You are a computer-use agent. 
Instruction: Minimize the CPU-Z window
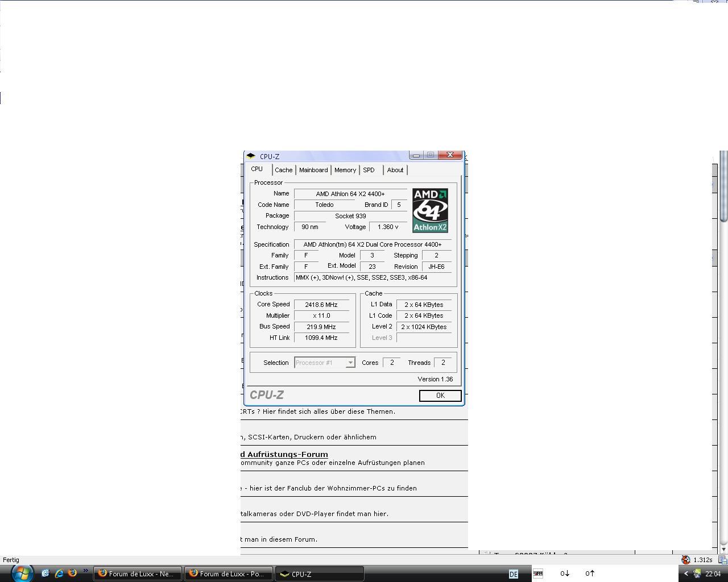tap(416, 155)
